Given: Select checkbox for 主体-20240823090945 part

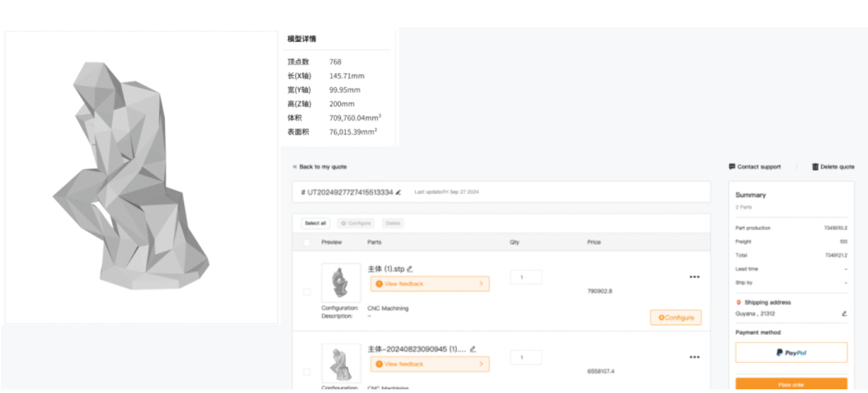Looking at the screenshot, I should click(307, 372).
